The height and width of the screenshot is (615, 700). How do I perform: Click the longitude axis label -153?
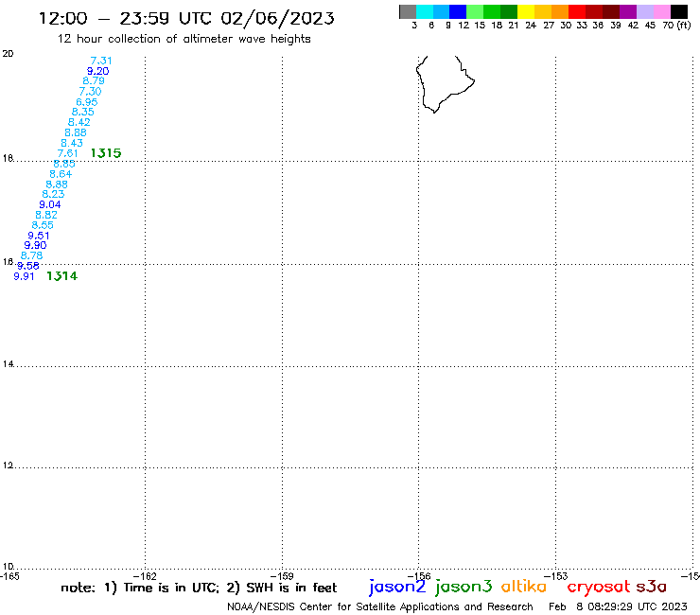coord(556,575)
